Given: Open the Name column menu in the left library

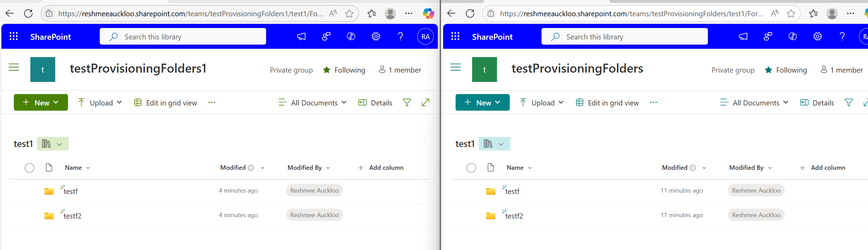Looking at the screenshot, I should [x=77, y=168].
